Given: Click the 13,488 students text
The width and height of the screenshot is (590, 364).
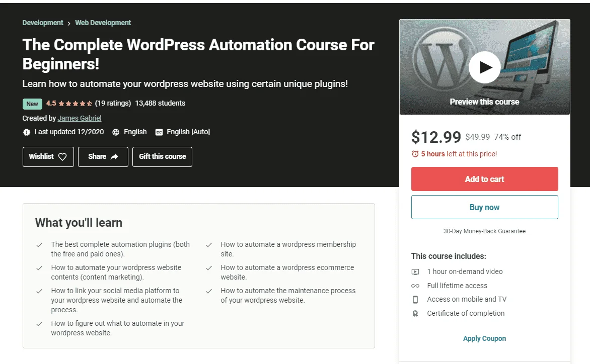Looking at the screenshot, I should (x=160, y=103).
